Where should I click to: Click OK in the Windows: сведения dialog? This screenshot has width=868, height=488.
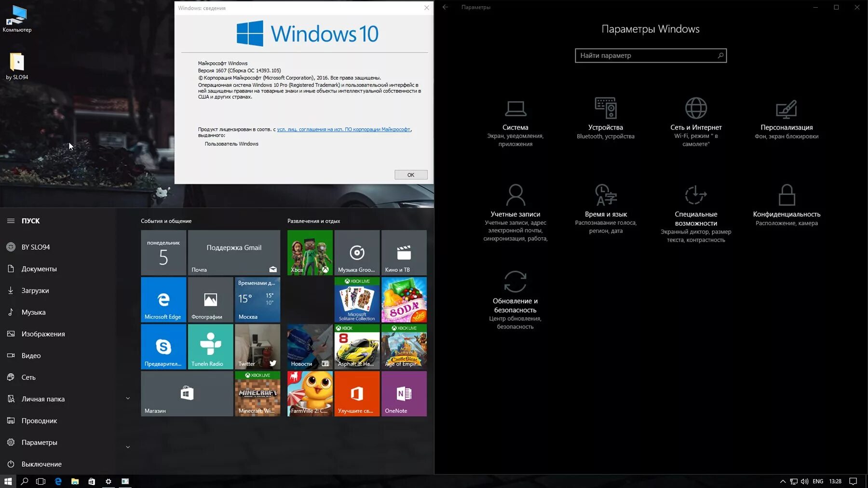pyautogui.click(x=411, y=175)
